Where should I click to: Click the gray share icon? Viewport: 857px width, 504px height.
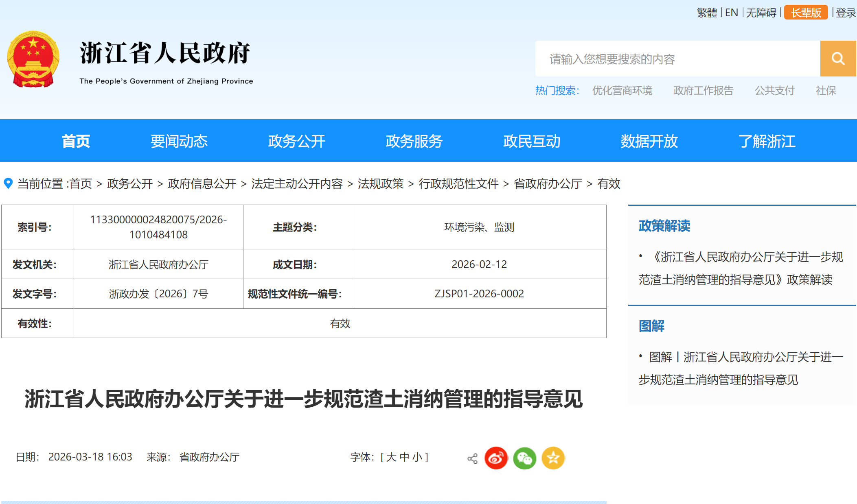coord(472,459)
